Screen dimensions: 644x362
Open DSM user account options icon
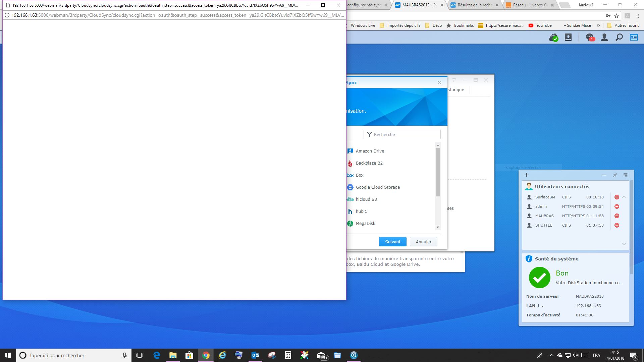604,38
